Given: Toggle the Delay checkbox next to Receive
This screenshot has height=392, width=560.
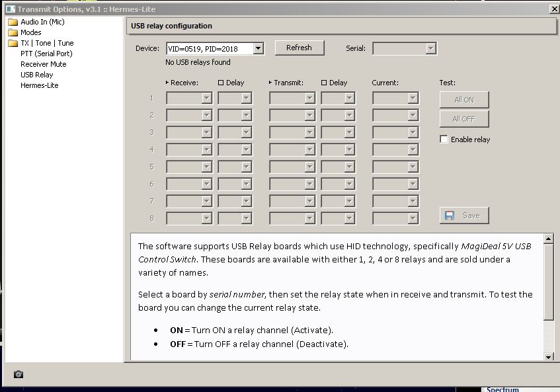Looking at the screenshot, I should click(x=221, y=83).
